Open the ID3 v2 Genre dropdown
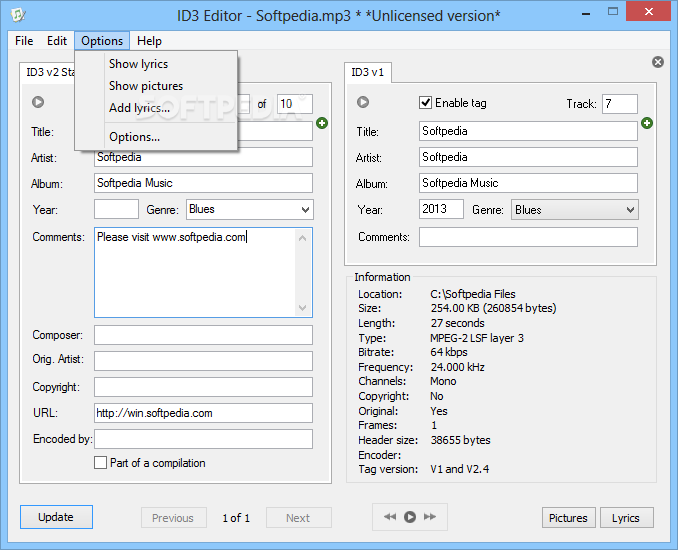This screenshot has height=550, width=678. pos(305,210)
